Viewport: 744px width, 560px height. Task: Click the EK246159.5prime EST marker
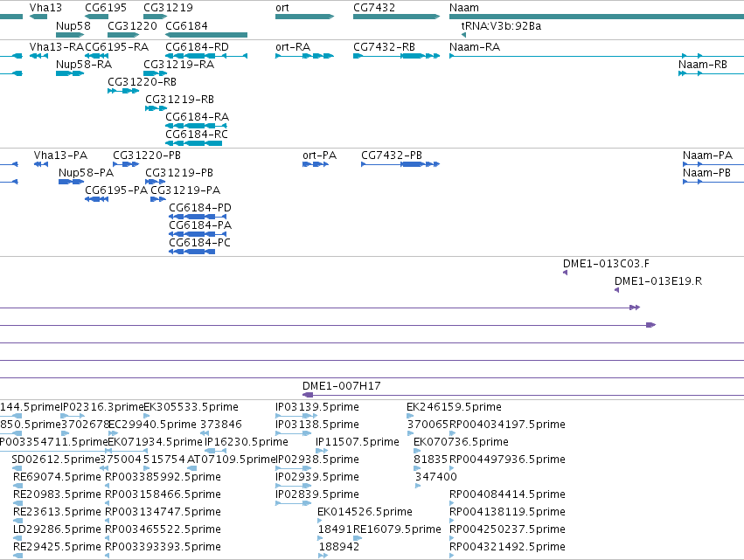[x=410, y=416]
